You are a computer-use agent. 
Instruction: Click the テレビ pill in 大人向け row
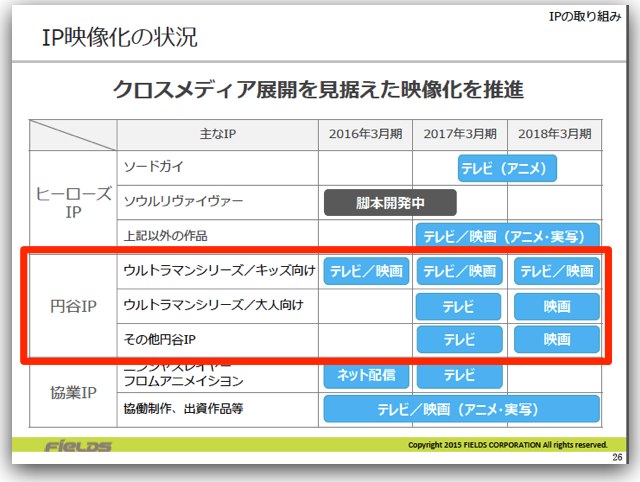pyautogui.click(x=458, y=307)
